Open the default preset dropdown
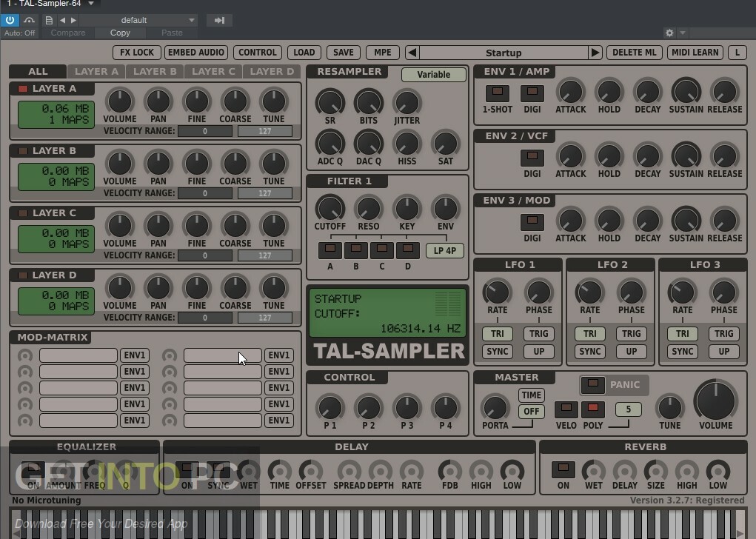This screenshot has height=539, width=756. (x=139, y=20)
